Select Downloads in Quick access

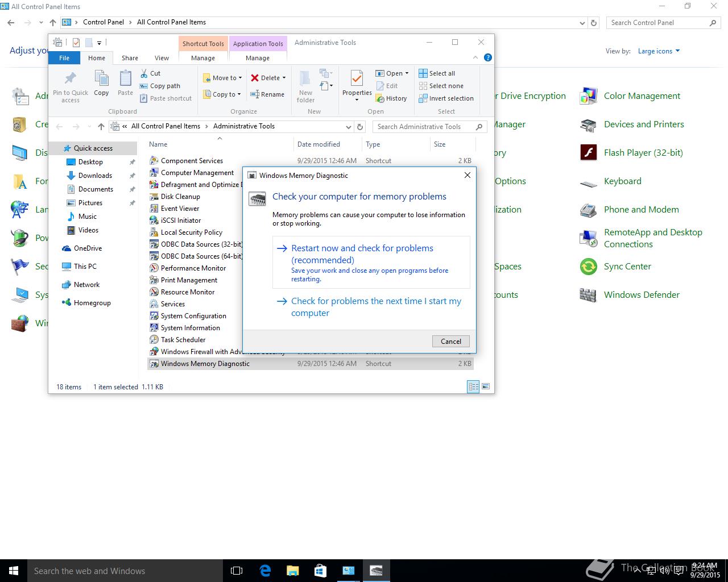click(x=95, y=176)
